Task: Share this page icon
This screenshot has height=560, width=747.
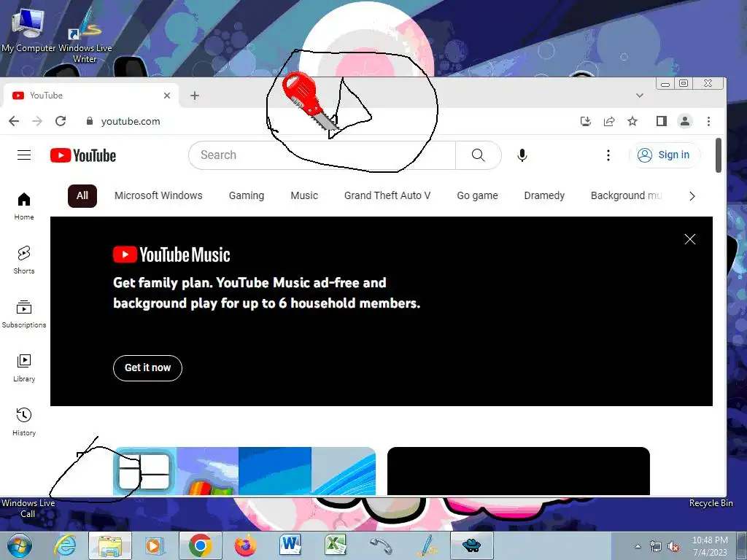Action: (609, 121)
